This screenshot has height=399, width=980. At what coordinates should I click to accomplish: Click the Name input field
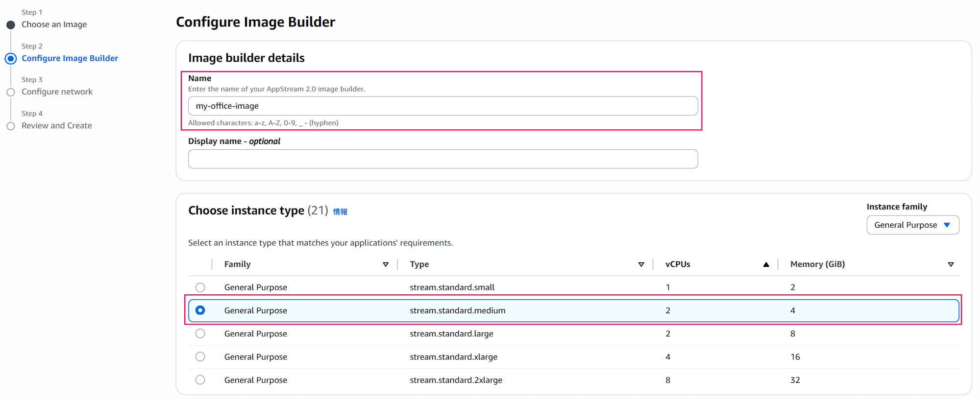[x=442, y=106]
